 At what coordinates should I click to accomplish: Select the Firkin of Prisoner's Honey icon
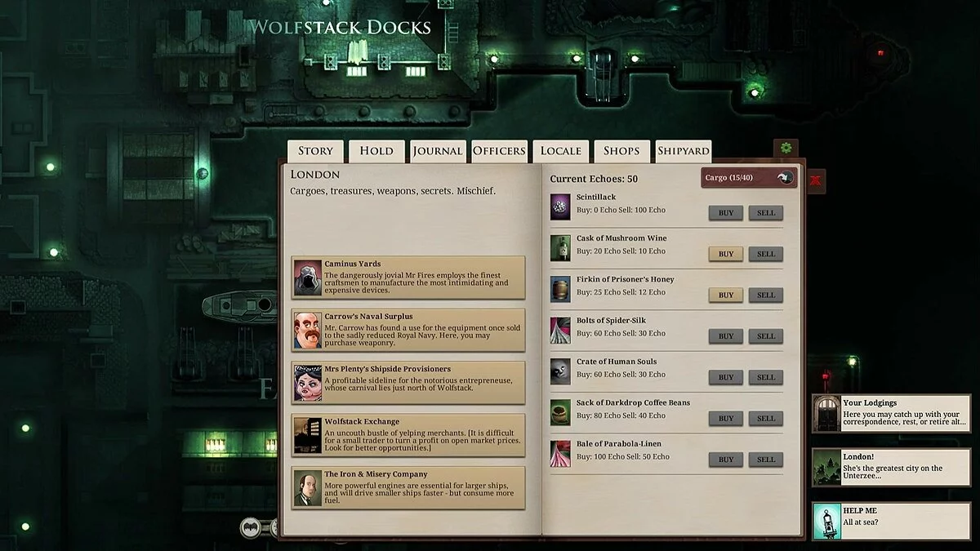click(x=560, y=287)
